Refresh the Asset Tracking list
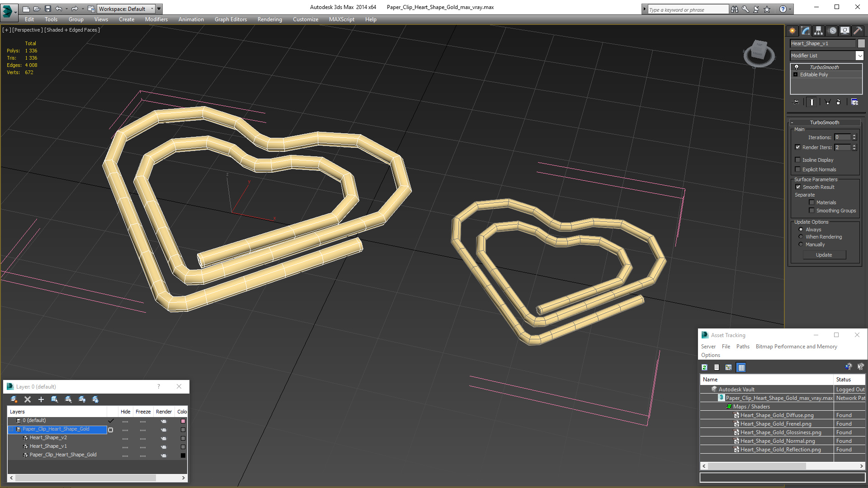The height and width of the screenshot is (488, 868). [x=704, y=367]
